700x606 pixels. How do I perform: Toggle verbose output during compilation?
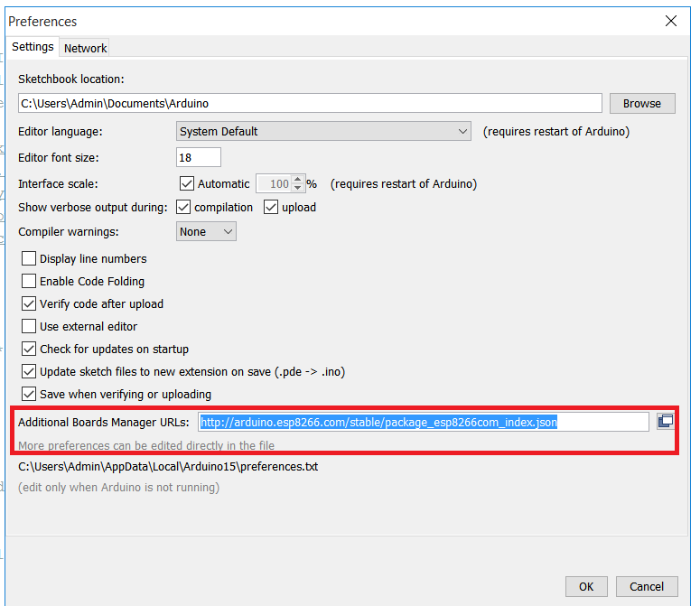pos(183,207)
